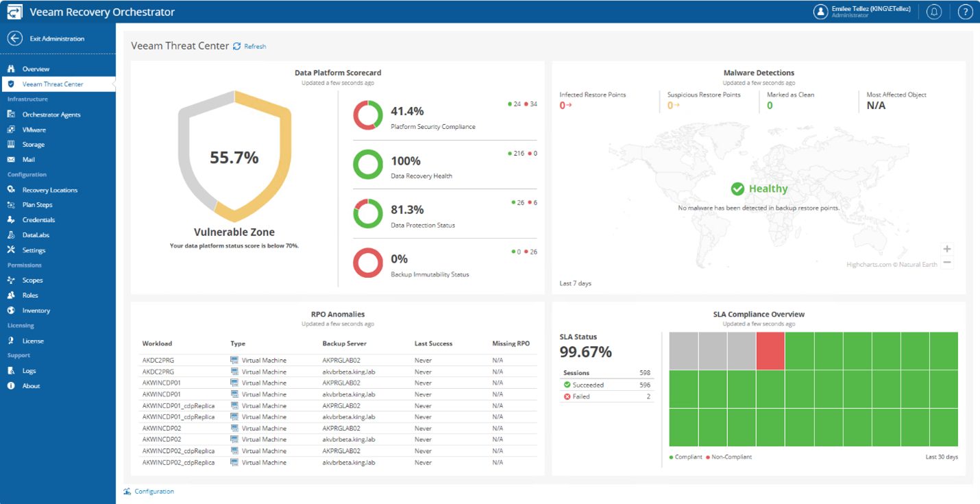The width and height of the screenshot is (980, 504).
Task: Click the Inventory globe icon
Action: (11, 310)
